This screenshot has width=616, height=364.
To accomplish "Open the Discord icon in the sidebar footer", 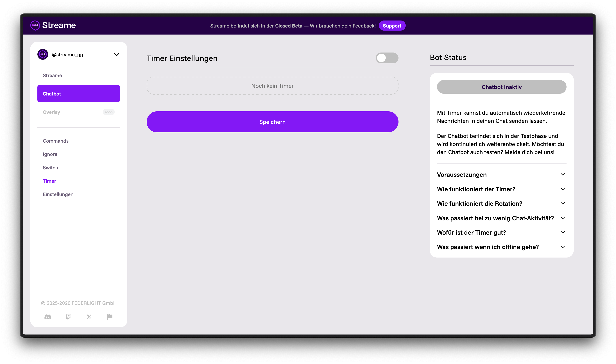I will pos(48,317).
